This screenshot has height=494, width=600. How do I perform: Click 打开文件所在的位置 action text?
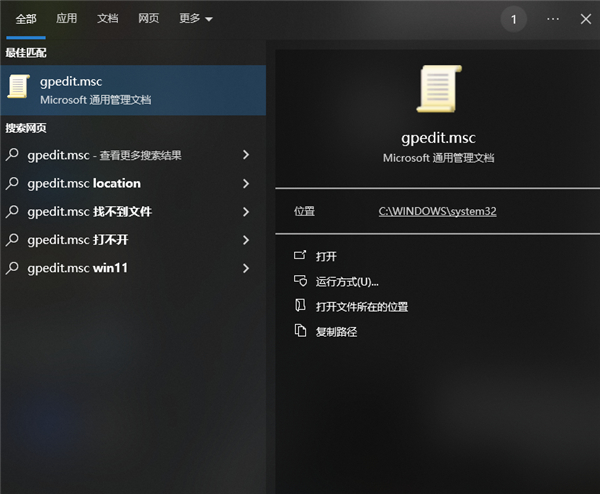click(x=361, y=307)
